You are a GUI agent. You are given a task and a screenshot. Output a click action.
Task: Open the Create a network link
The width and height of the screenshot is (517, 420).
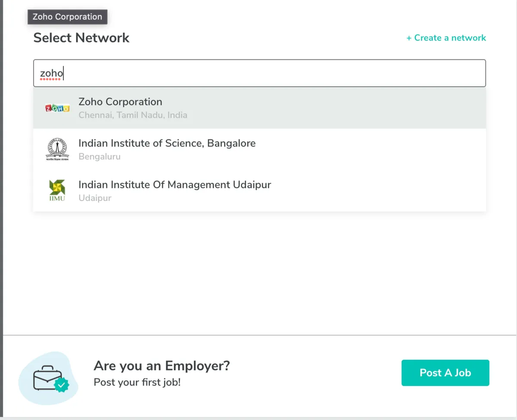pos(450,38)
